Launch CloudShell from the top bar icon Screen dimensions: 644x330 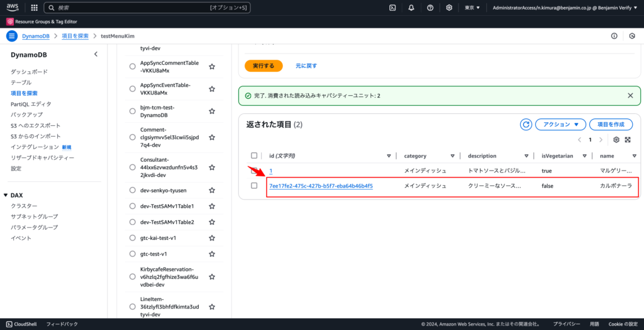[x=392, y=8]
